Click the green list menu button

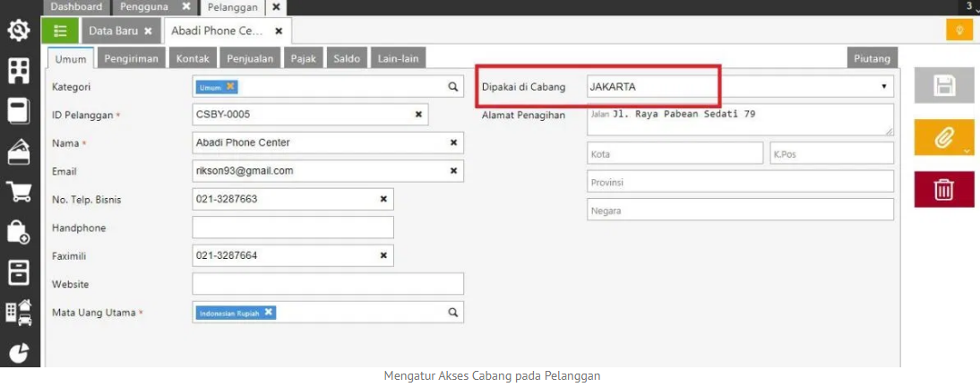[x=60, y=30]
